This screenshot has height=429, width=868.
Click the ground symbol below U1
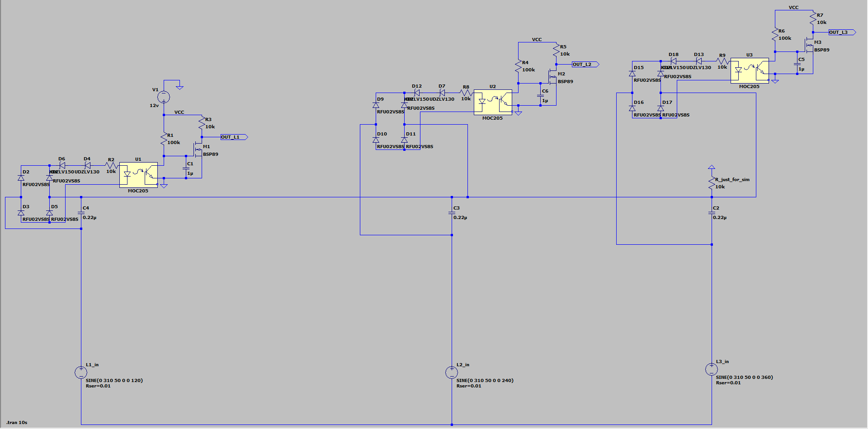pos(164,185)
